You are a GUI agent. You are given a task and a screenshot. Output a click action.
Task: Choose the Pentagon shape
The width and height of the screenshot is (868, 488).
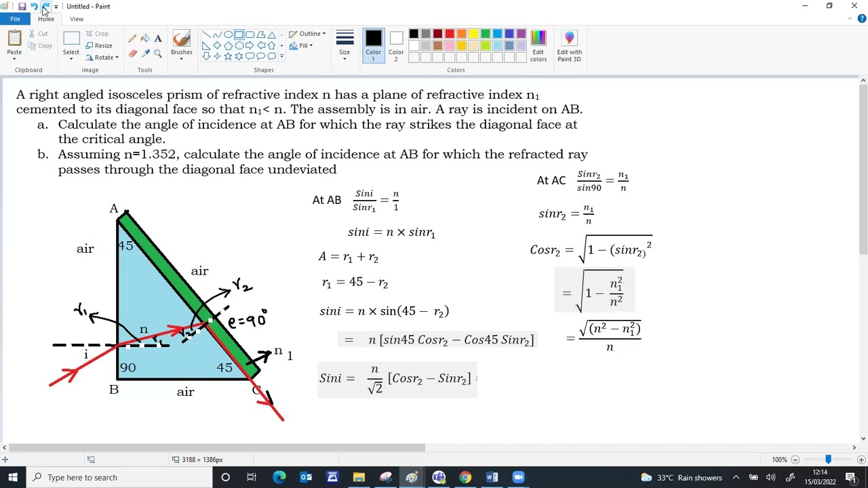(228, 45)
